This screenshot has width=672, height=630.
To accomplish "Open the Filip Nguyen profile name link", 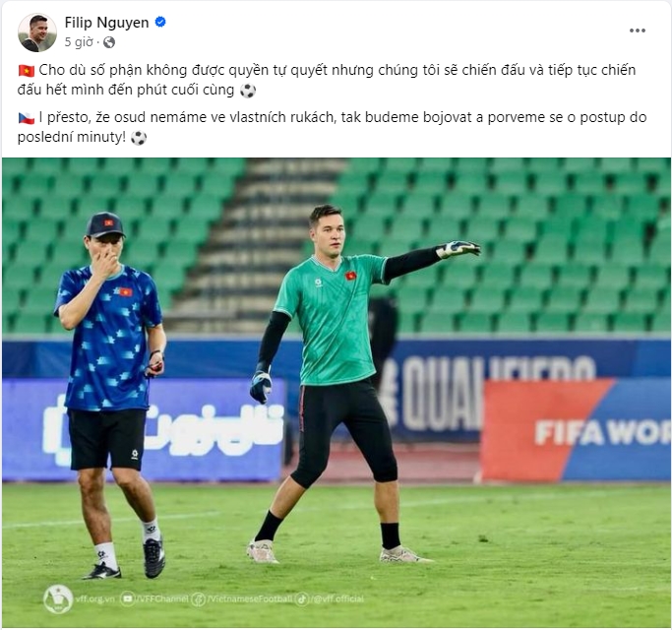I will tap(106, 23).
